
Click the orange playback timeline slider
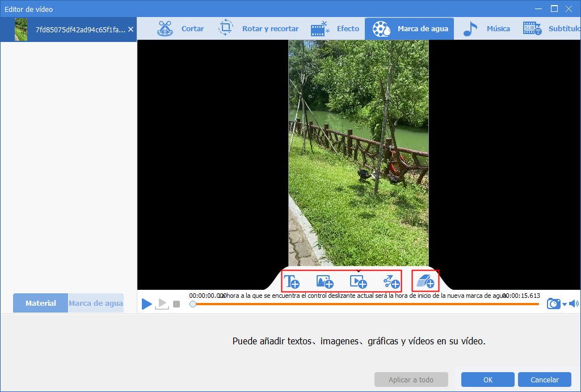365,304
